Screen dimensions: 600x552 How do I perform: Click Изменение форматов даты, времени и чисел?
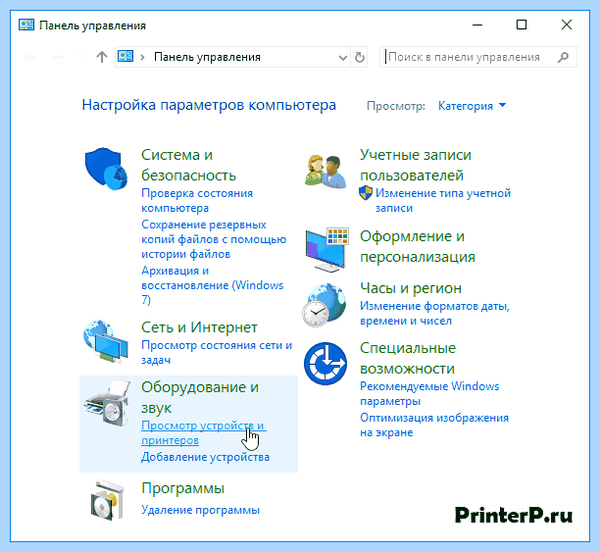435,313
